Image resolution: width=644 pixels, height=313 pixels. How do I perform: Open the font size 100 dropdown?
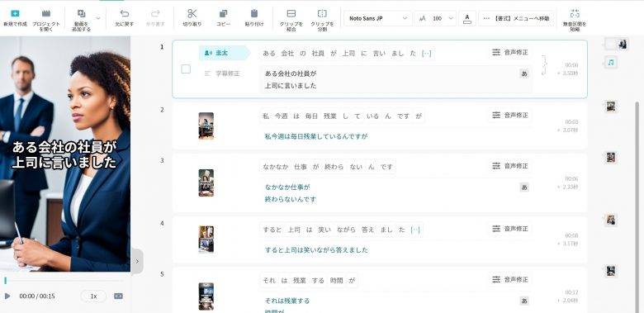pos(435,18)
